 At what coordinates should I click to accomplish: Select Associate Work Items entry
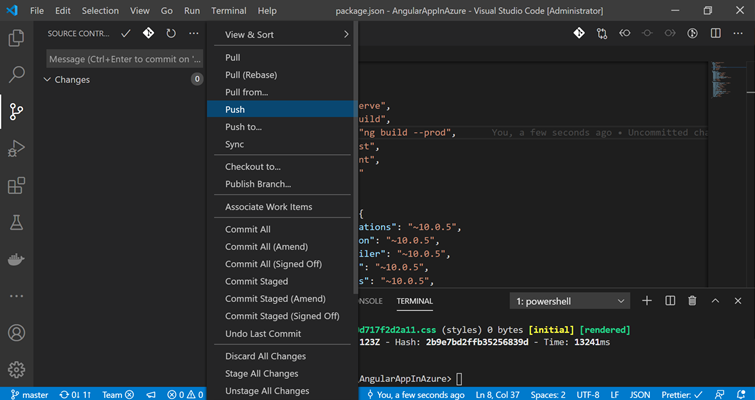(282, 206)
